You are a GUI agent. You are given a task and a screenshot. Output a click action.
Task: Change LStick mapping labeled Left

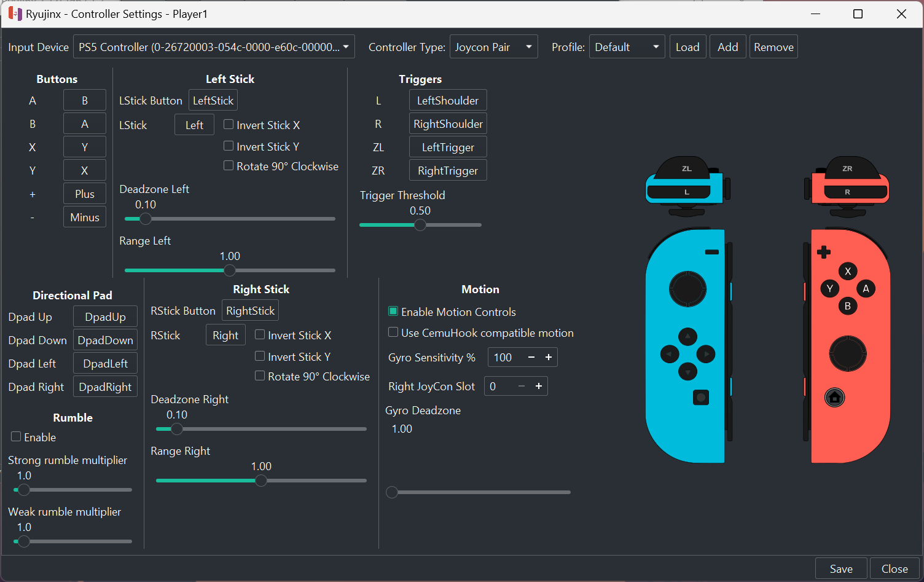point(194,125)
